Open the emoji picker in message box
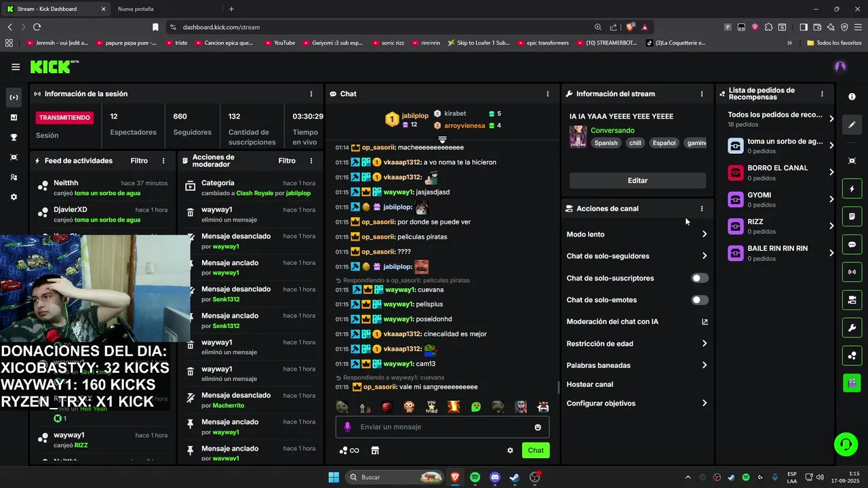868x488 pixels. coord(538,427)
